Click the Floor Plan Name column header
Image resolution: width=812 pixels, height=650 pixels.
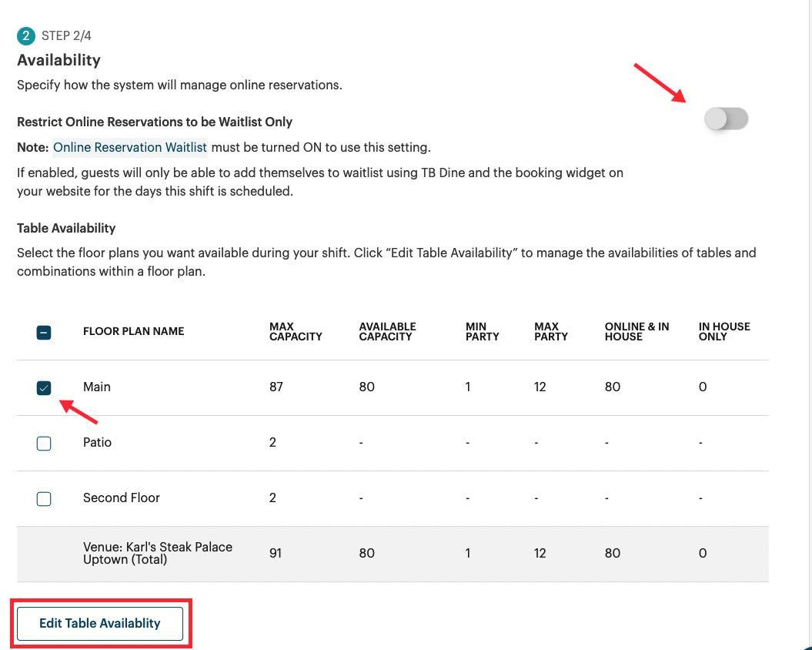click(x=133, y=331)
